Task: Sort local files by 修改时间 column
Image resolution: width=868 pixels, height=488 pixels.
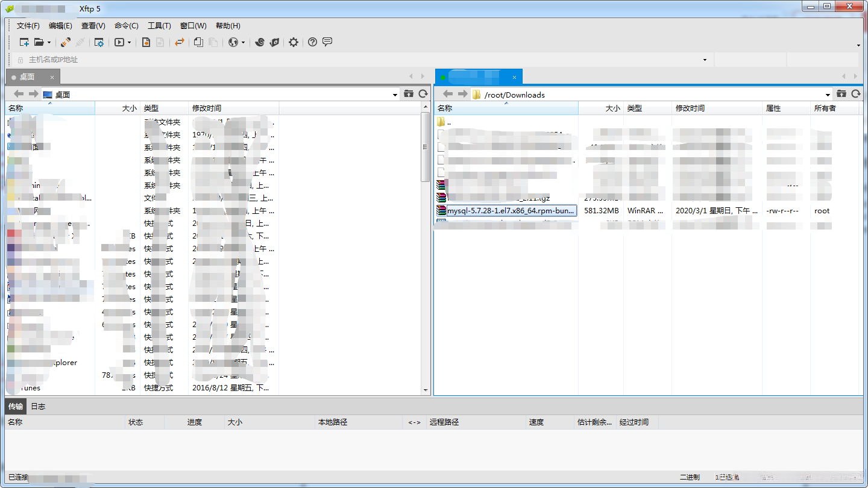Action: click(x=234, y=108)
